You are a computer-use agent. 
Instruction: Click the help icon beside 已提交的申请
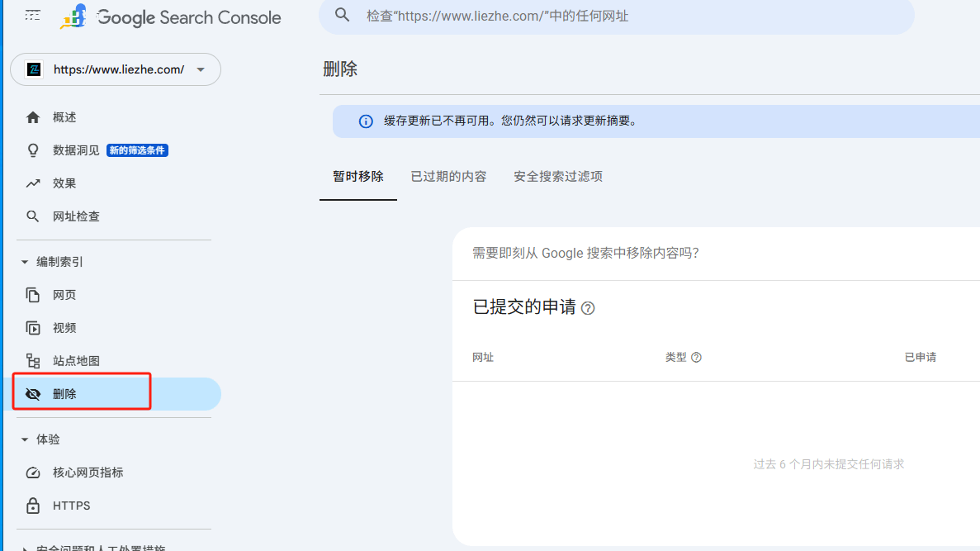point(588,308)
